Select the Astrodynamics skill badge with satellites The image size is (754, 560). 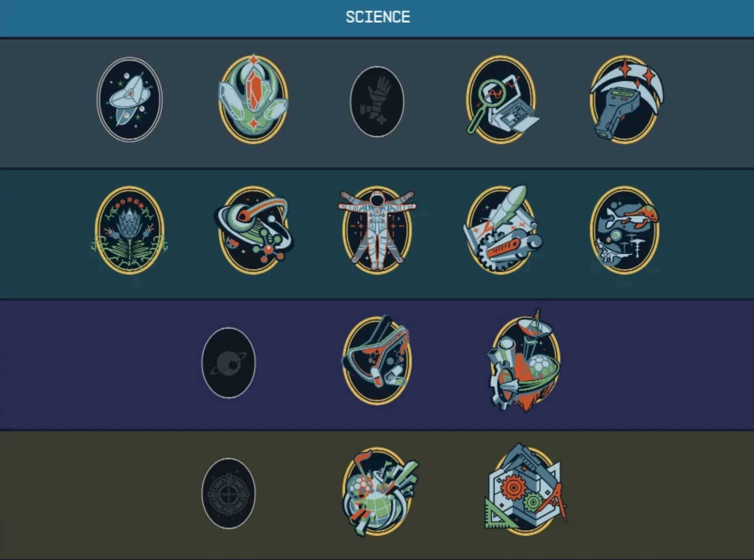pyautogui.click(x=129, y=99)
